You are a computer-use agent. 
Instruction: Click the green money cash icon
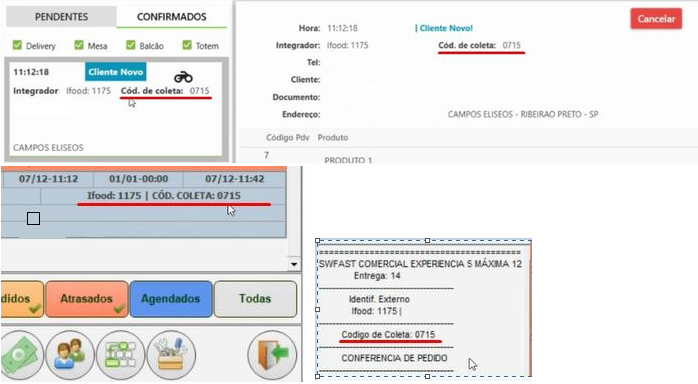click(21, 355)
